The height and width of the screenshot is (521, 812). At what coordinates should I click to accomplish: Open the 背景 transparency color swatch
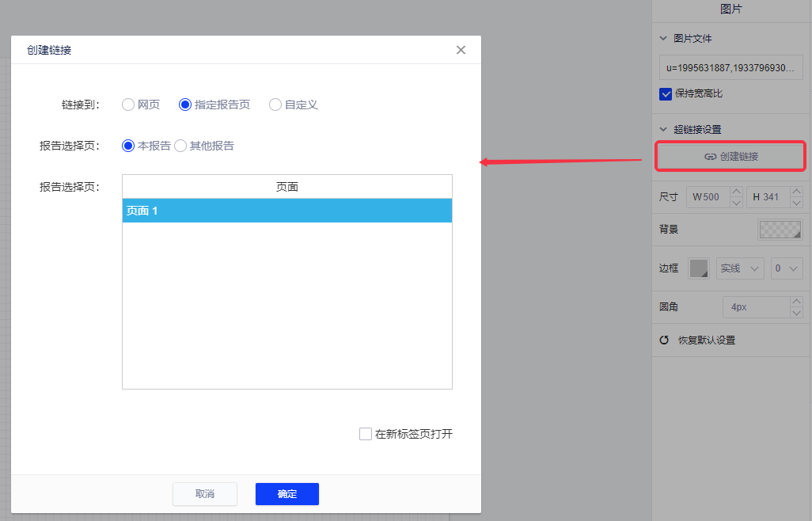pyautogui.click(x=780, y=230)
